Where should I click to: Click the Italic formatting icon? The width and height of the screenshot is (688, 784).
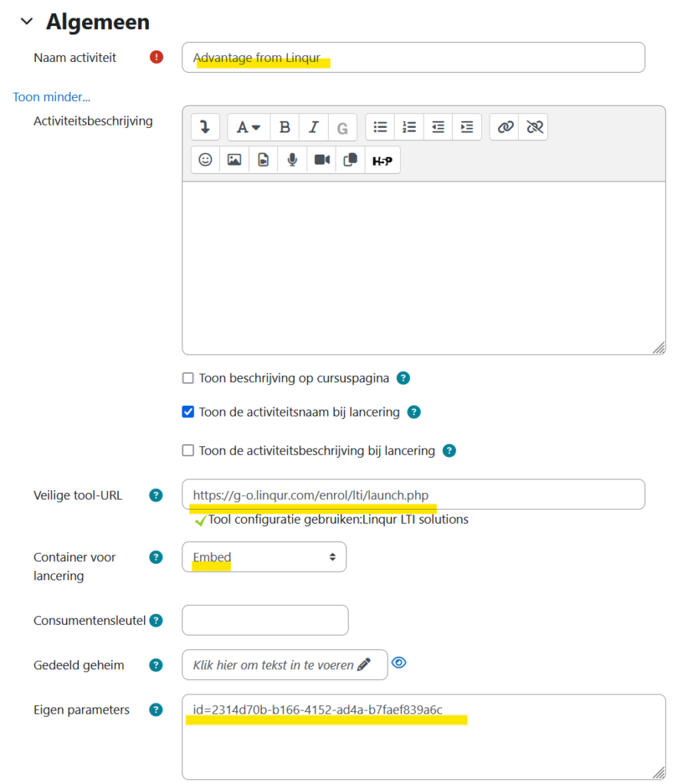pos(313,127)
